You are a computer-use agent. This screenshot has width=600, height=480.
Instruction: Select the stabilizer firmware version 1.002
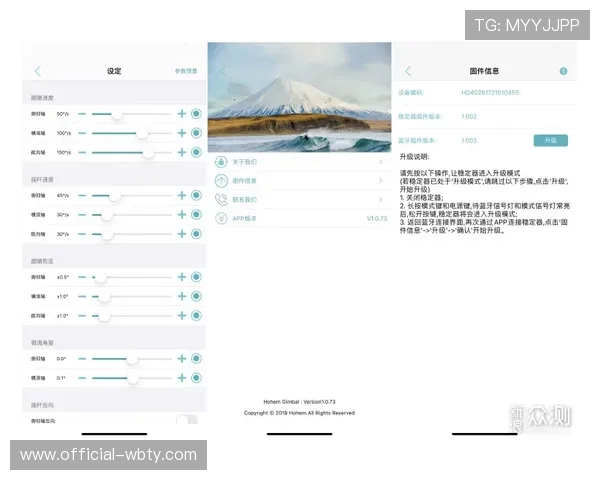469,116
